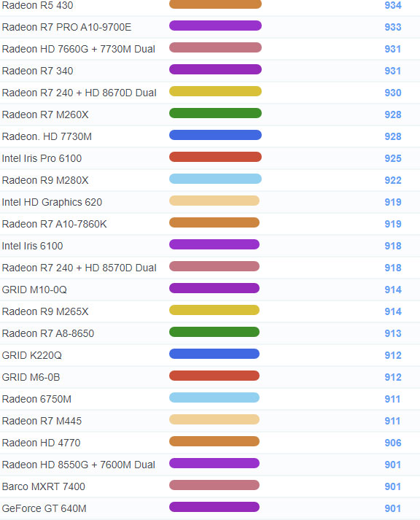
Task: Click score 918 for Intel Iris 6100
Action: click(x=393, y=246)
